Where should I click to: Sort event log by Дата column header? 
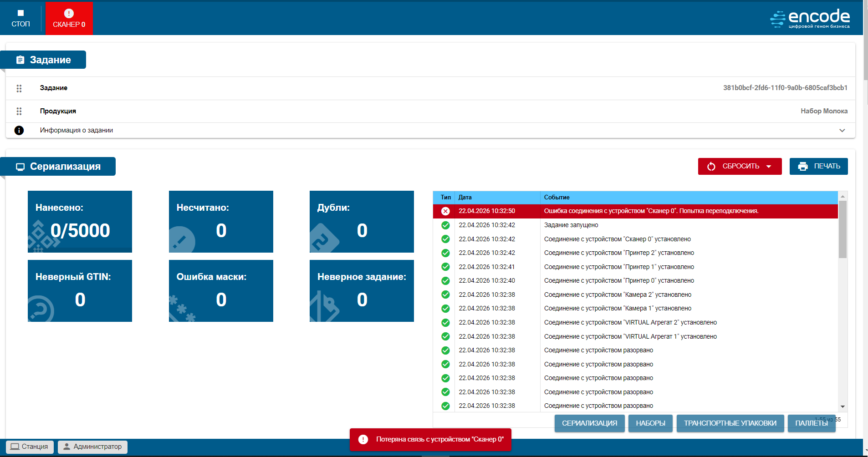click(x=465, y=198)
